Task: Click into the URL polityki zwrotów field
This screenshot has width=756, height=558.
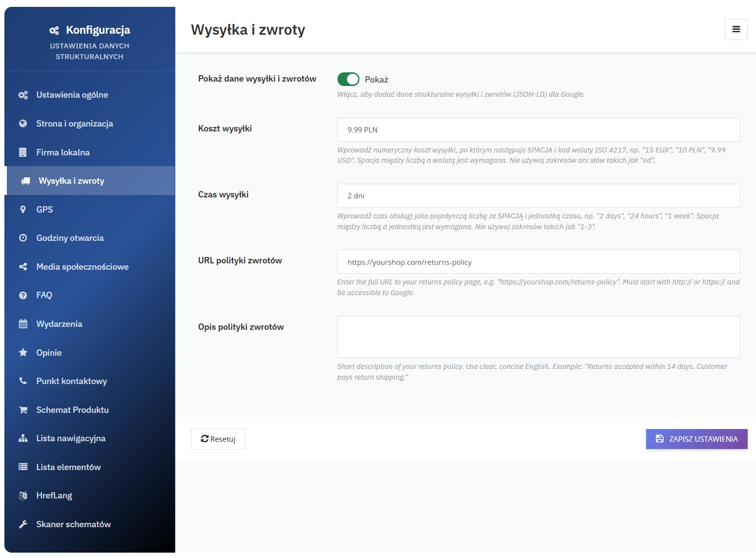Action: pyautogui.click(x=538, y=262)
